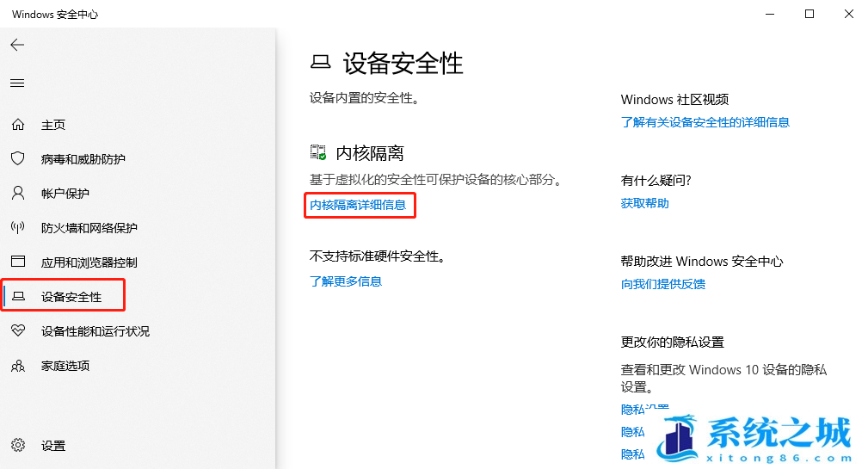Click the 更改你的隐私设置 heading
868x469 pixels.
pos(672,342)
